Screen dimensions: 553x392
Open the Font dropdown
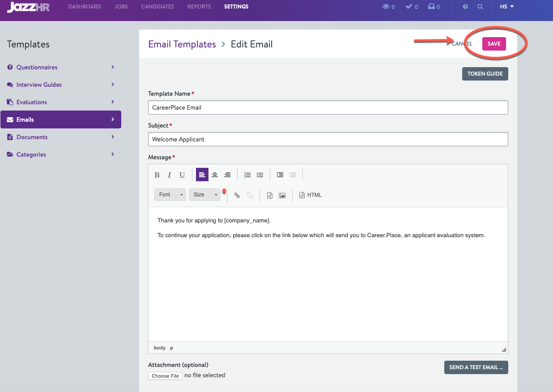click(x=170, y=195)
